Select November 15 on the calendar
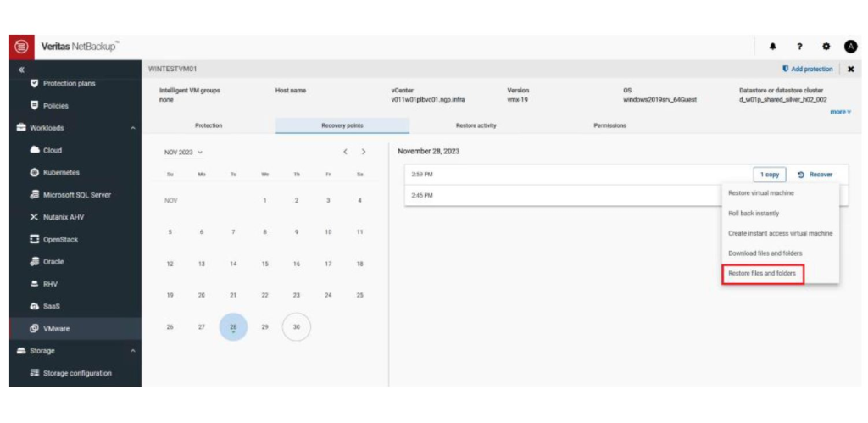Image resolution: width=868 pixels, height=423 pixels. 264,264
